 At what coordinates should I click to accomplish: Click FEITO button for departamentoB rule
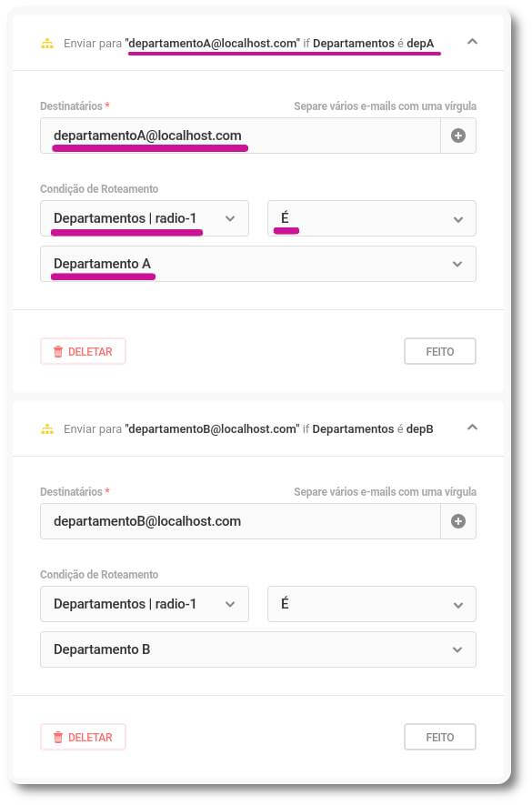[x=440, y=737]
